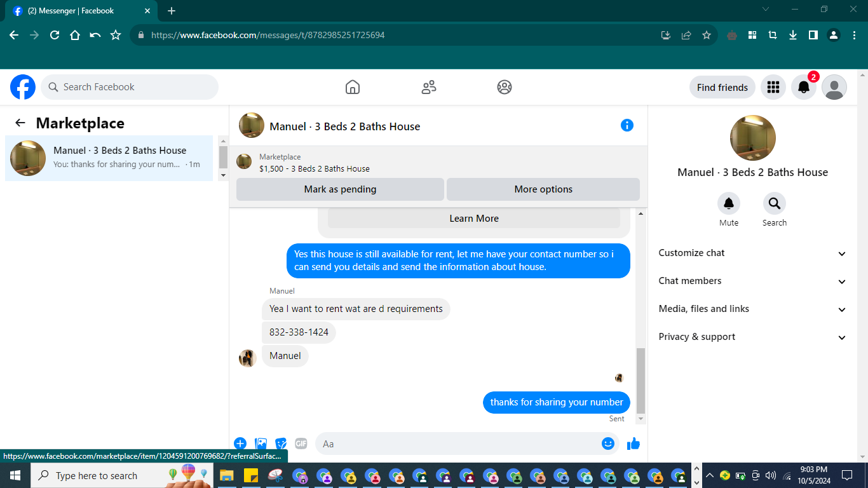Open the notifications bell with 2 badge
The height and width of the screenshot is (488, 868).
coord(804,87)
